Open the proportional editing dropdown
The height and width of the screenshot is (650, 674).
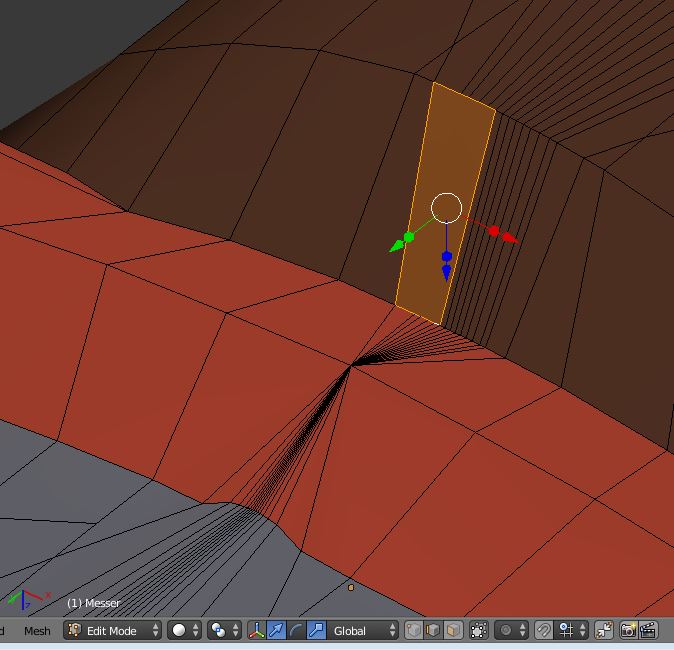[x=512, y=630]
